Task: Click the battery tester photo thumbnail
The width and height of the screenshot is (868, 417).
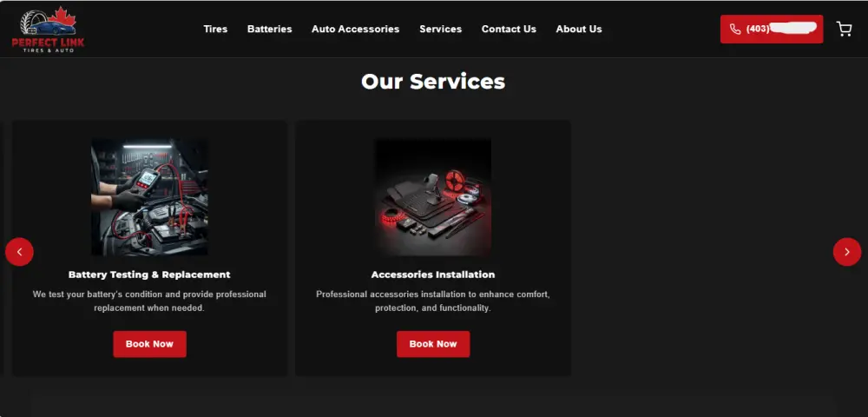Action: 149,196
